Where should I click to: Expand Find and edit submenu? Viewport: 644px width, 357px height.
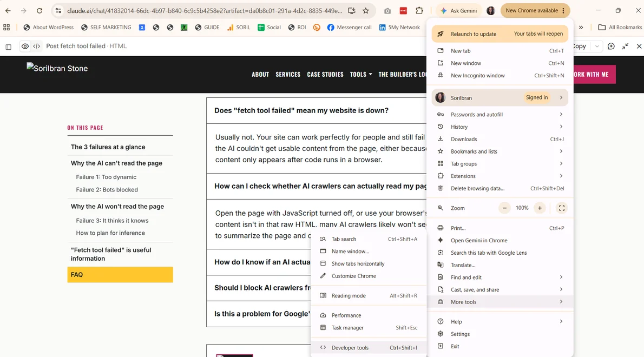point(500,277)
